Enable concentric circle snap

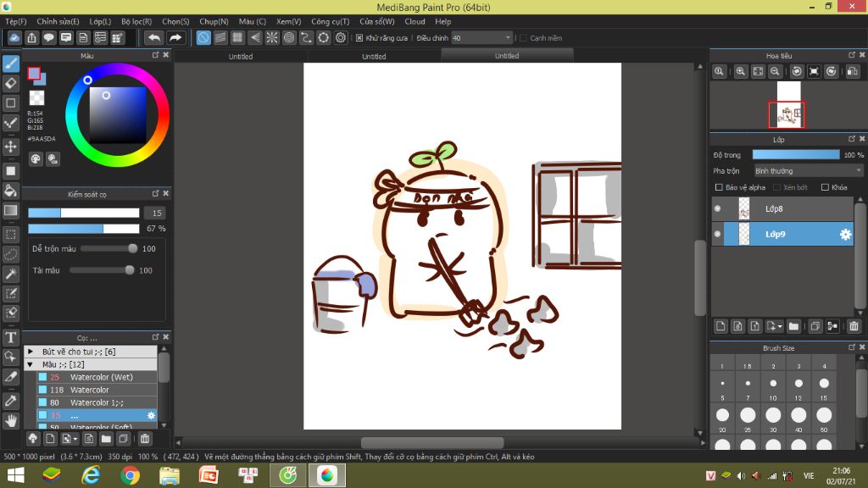(x=289, y=37)
